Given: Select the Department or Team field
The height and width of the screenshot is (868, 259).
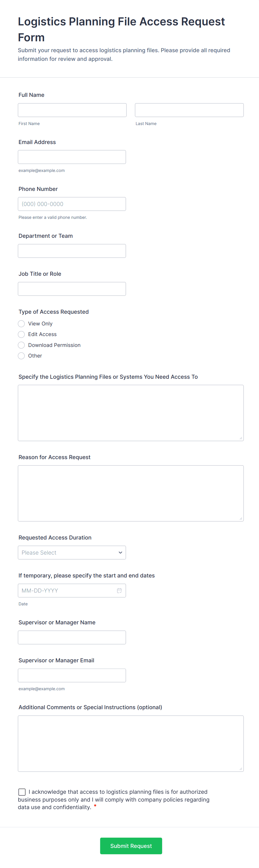Looking at the screenshot, I should 72,251.
